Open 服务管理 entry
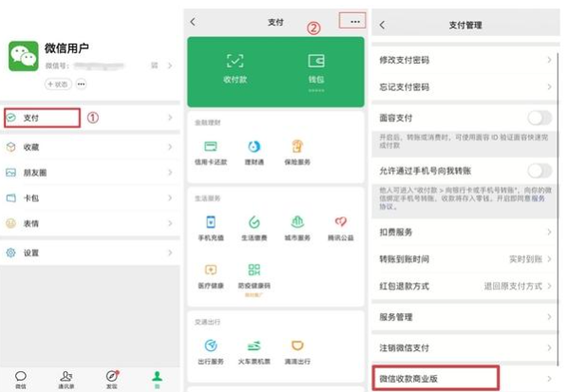The image size is (568, 392). (x=464, y=317)
